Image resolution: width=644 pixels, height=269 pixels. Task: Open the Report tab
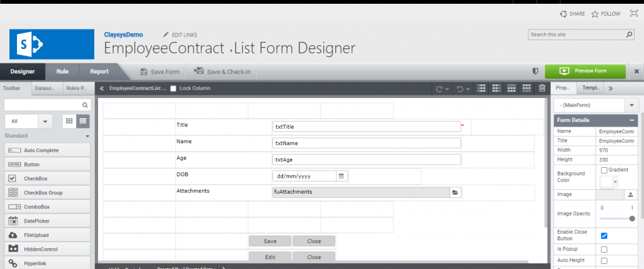pos(99,72)
